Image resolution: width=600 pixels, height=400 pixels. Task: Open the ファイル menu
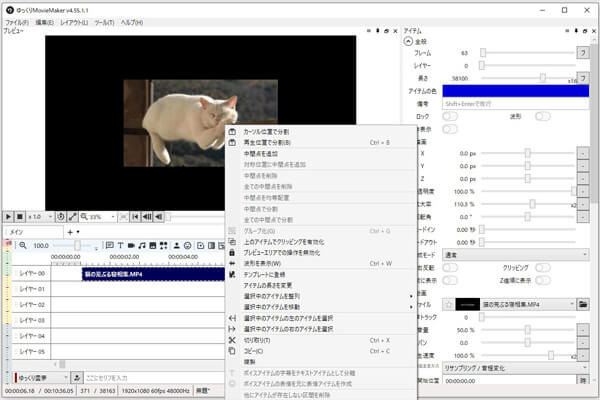pos(16,23)
